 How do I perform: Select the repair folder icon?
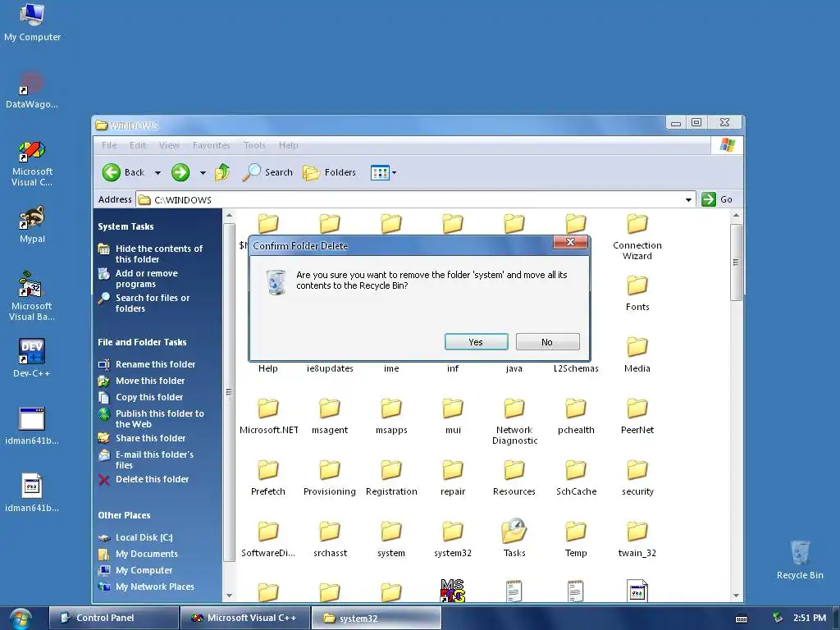[453, 470]
